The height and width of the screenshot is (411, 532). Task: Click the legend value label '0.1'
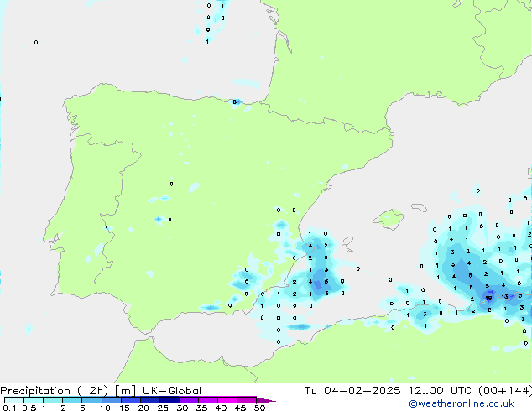pos(9,408)
